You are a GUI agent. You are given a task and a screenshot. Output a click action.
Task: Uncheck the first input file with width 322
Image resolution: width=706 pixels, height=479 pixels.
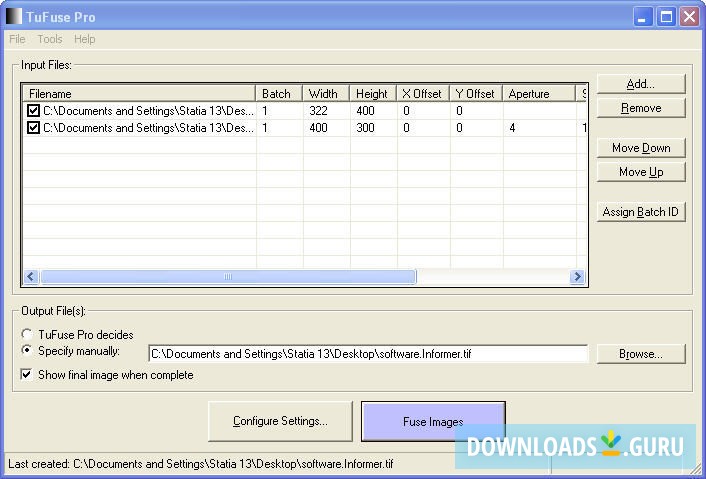click(x=33, y=111)
